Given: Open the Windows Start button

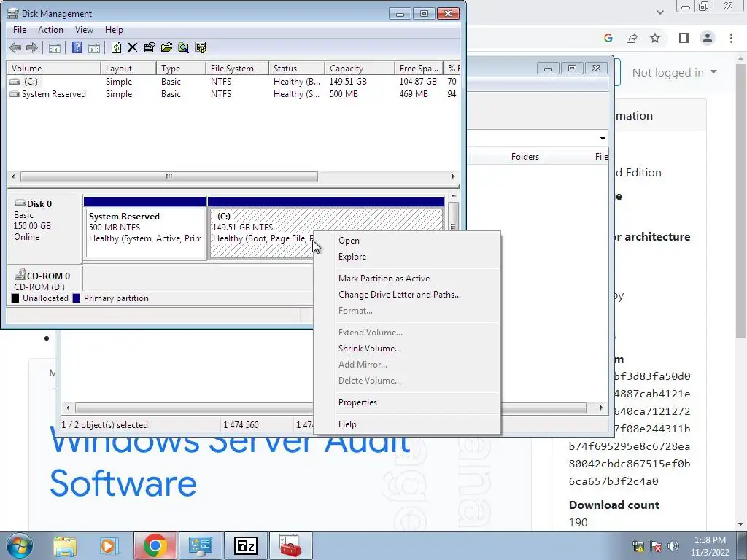Looking at the screenshot, I should pos(20,545).
